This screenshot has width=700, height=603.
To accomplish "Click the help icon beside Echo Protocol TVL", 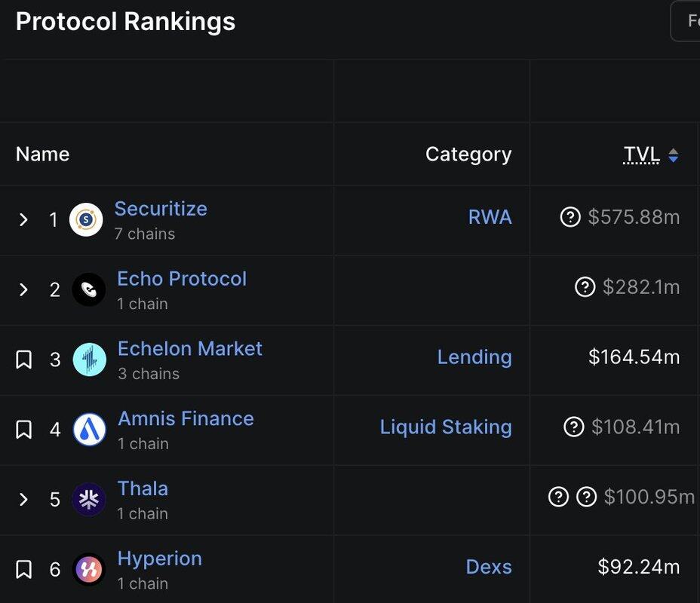I will [585, 287].
